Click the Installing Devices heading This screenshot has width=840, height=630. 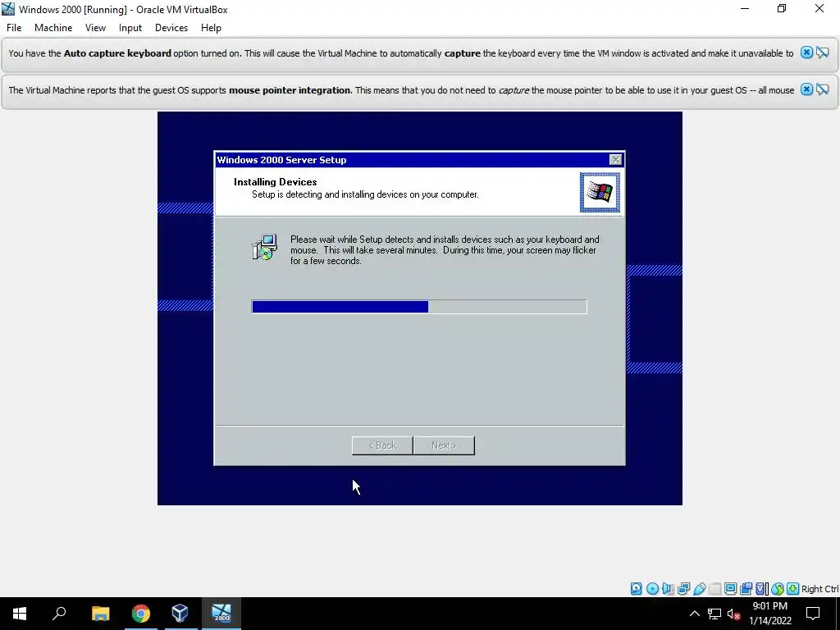coord(276,182)
